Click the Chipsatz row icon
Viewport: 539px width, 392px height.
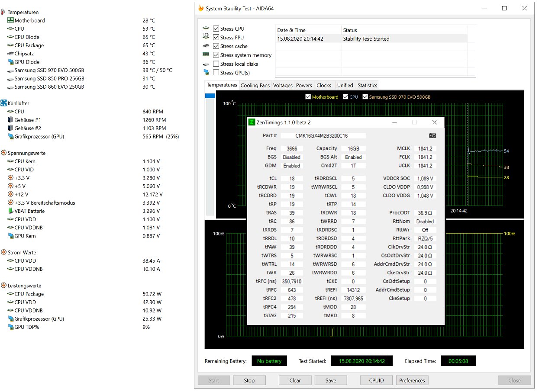pyautogui.click(x=10, y=54)
